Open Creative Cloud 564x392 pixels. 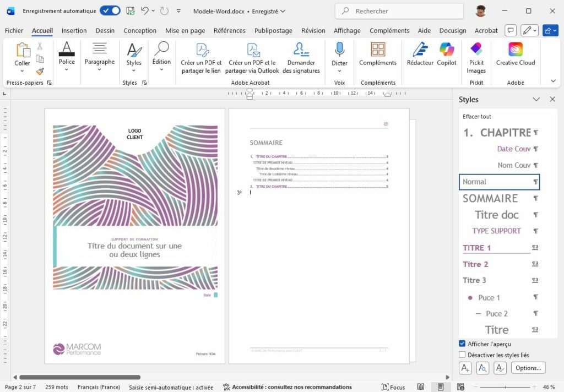[515, 57]
